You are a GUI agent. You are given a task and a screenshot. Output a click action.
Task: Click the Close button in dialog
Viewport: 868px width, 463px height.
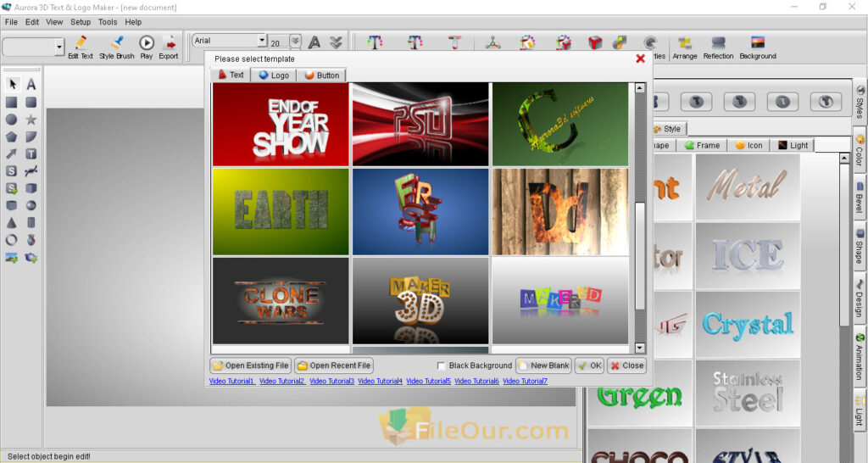pos(626,365)
